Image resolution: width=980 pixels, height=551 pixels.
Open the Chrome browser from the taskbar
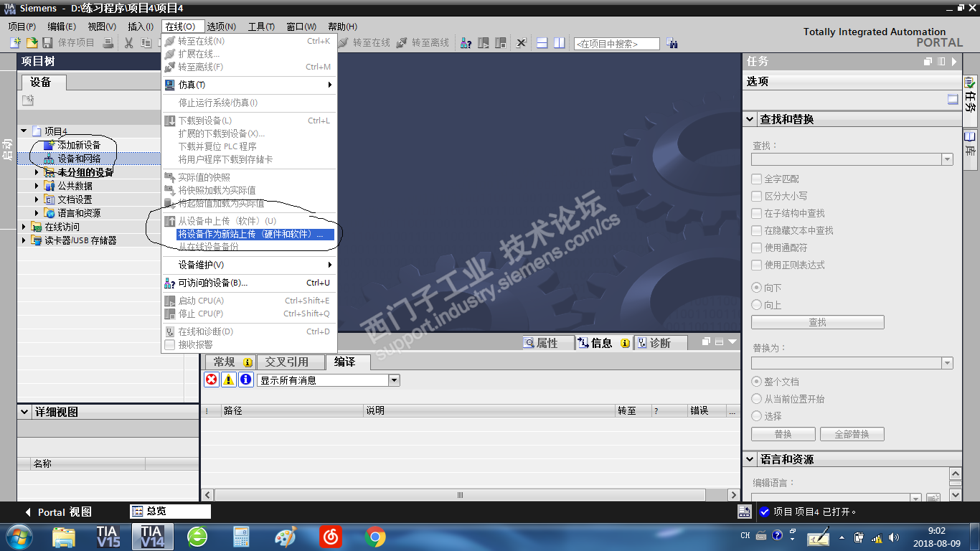click(x=374, y=537)
